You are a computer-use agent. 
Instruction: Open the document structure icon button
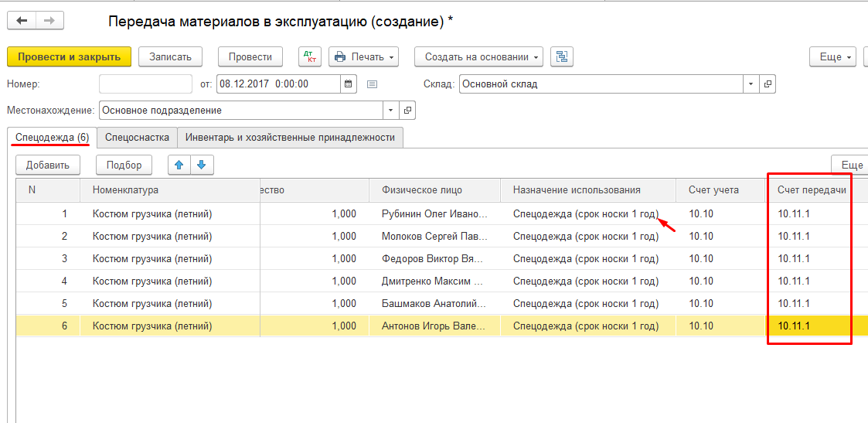pos(563,56)
